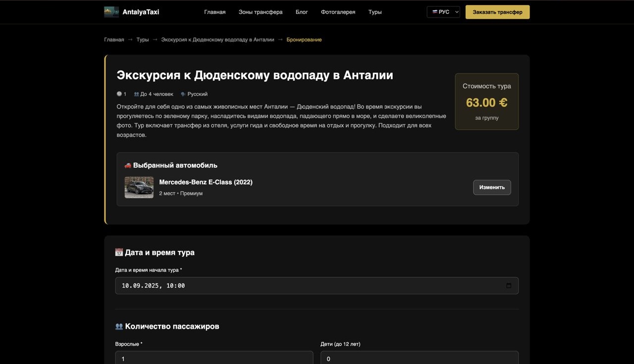634x364 pixels.
Task: Select 'Фотогалерея' in the navigation bar
Action: coord(338,12)
